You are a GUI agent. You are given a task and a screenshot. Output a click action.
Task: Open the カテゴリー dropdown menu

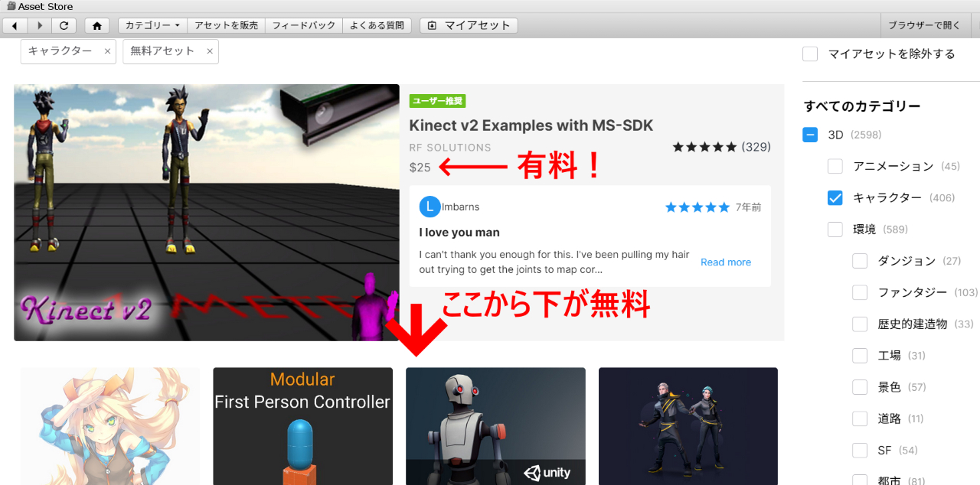pos(152,25)
